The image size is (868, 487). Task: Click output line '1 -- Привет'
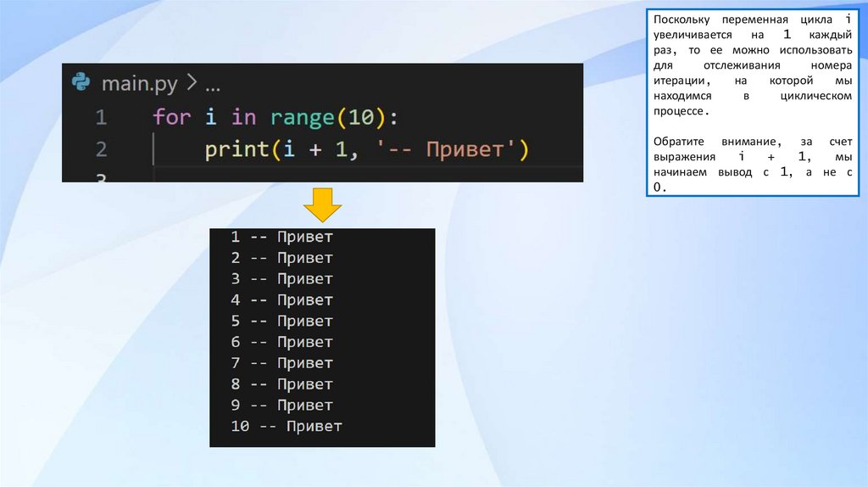click(x=281, y=237)
